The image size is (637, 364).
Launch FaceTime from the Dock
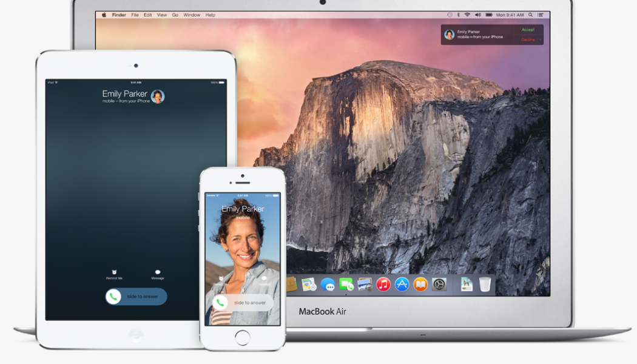click(x=346, y=284)
